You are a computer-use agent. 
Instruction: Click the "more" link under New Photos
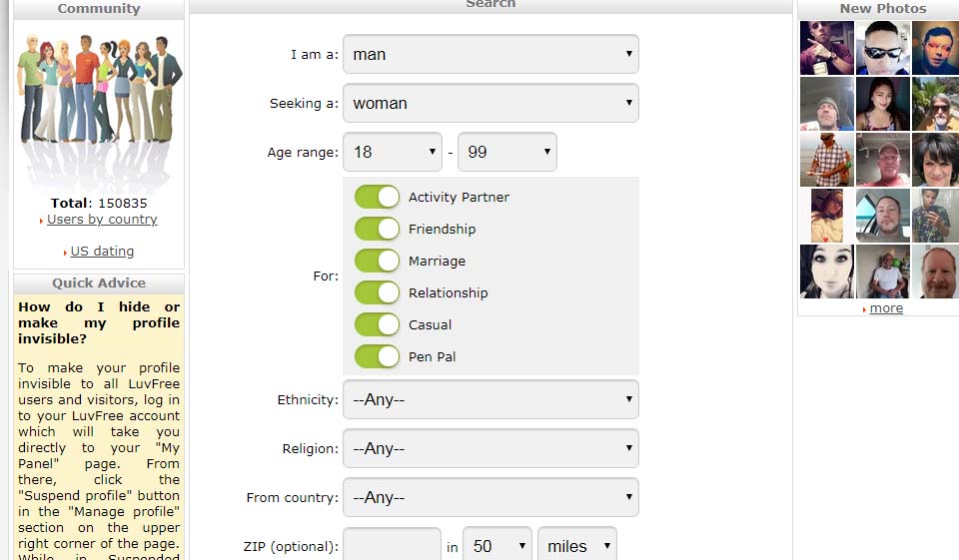click(886, 308)
